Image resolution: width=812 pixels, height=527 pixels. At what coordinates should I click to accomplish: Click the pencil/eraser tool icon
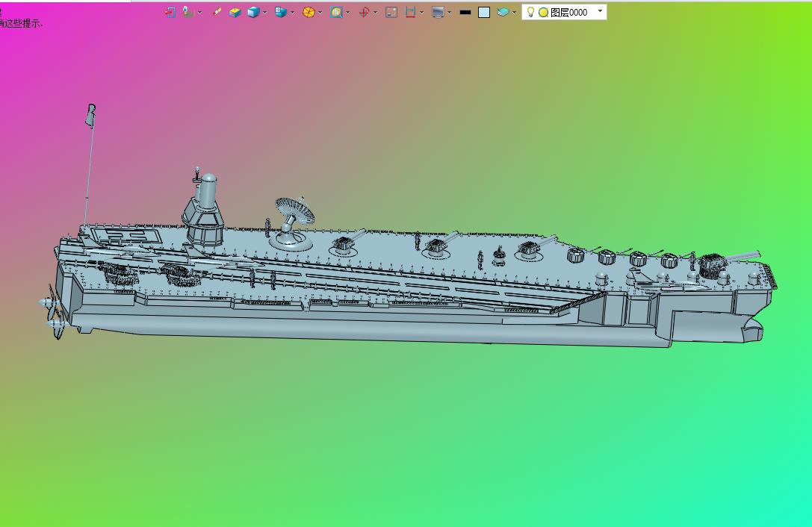(217, 13)
